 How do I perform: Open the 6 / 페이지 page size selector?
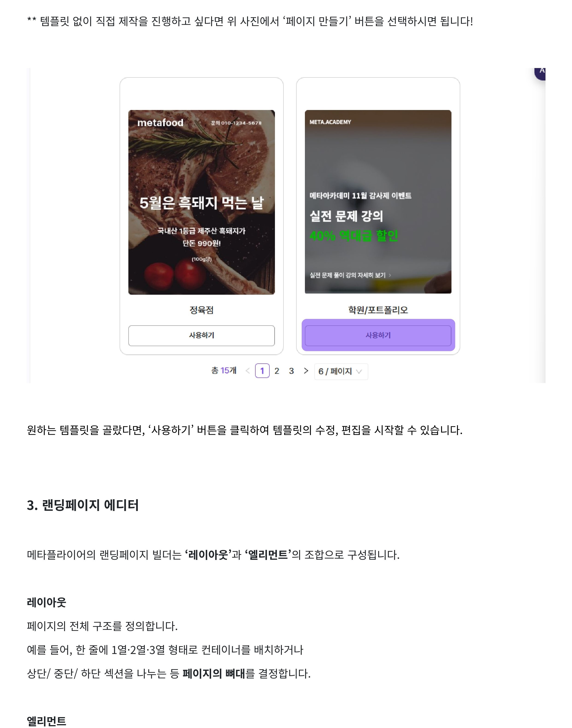[x=341, y=371]
